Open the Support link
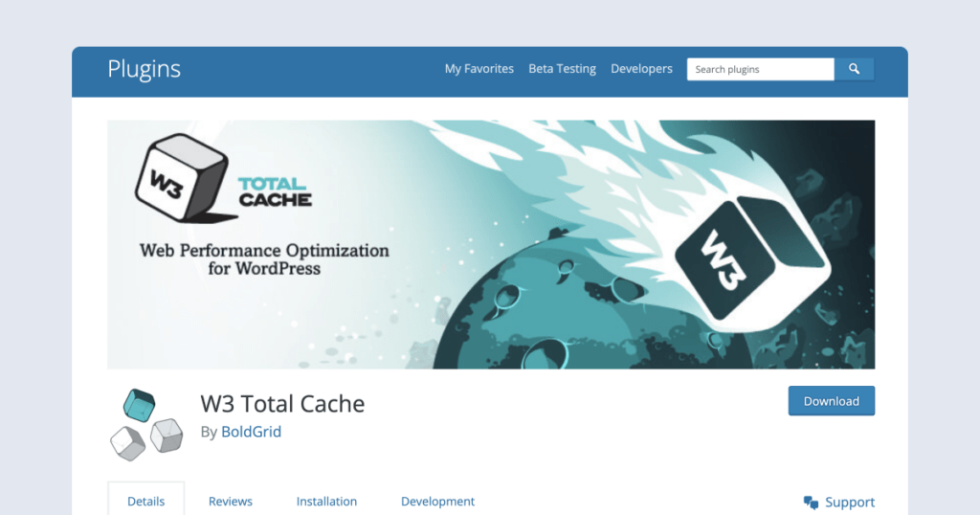Screen dimensions: 980x515 click(850, 503)
